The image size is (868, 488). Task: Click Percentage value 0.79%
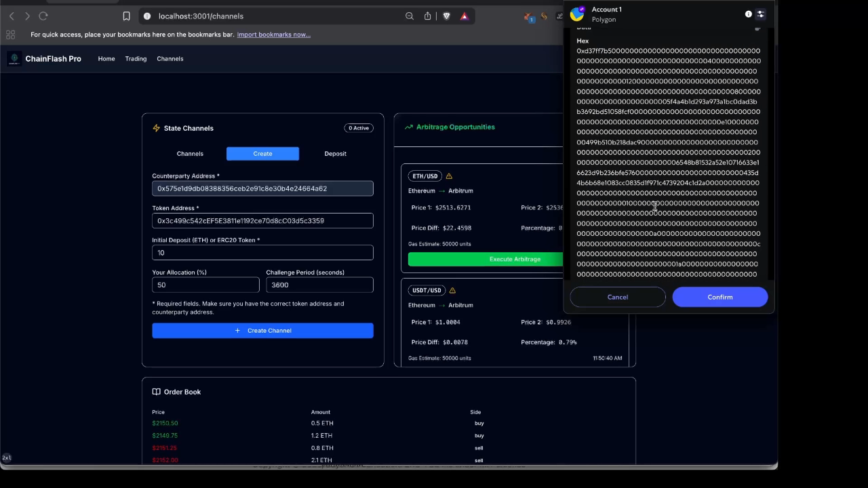(x=568, y=342)
